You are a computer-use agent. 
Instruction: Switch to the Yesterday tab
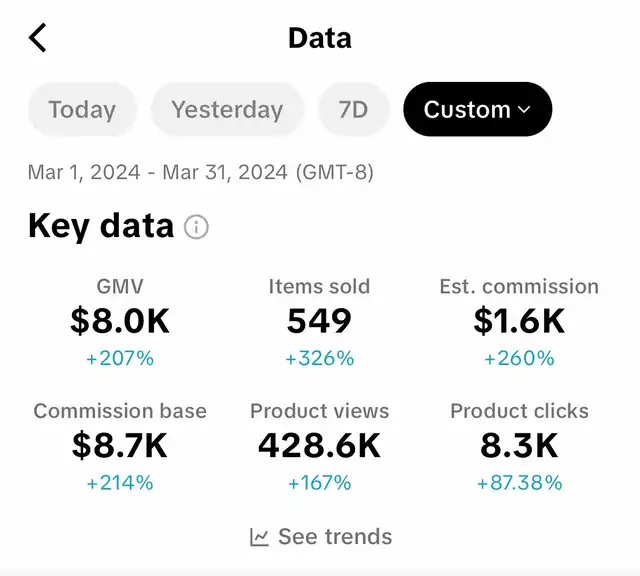[227, 109]
